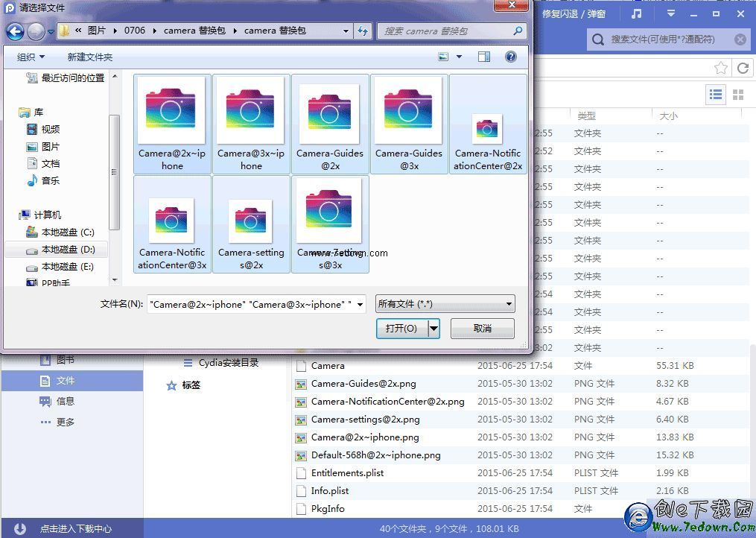Select 本地磁盘 (D:) in navigation tree
Viewport: 756px width, 538px height.
coord(67,250)
